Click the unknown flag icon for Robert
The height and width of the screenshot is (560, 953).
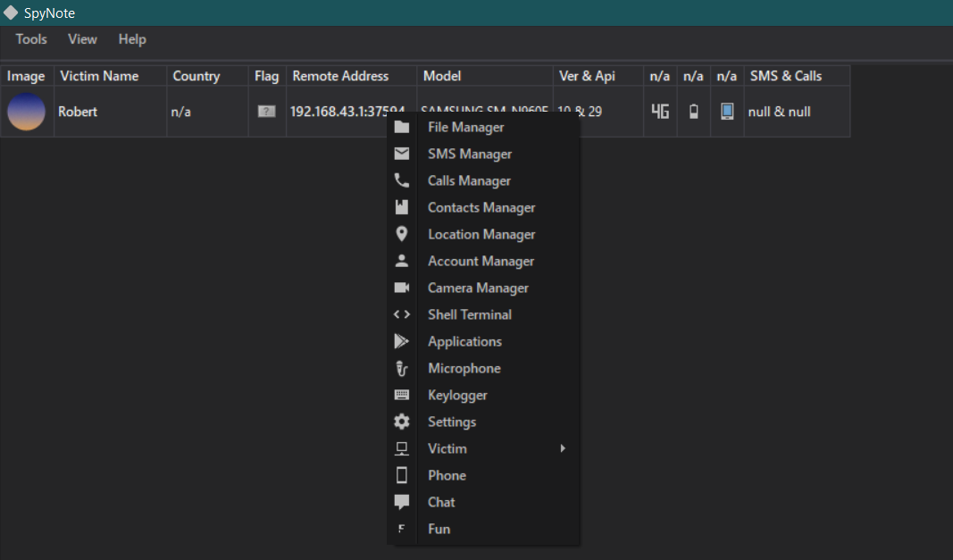coord(267,112)
